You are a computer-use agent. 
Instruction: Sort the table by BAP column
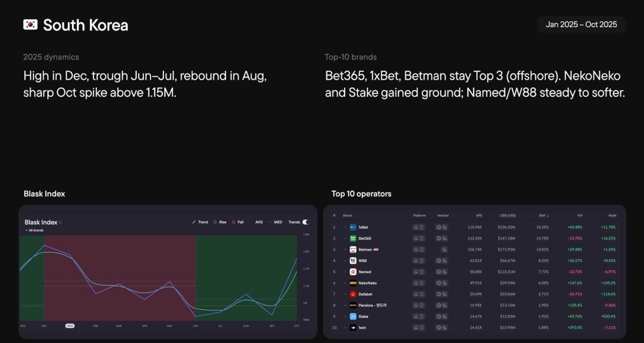(543, 216)
